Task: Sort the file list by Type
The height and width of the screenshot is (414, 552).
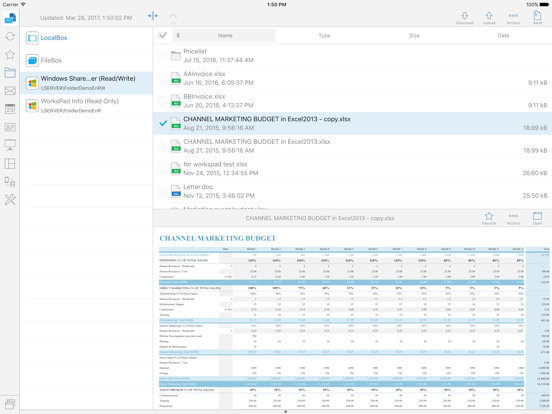Action: coord(324,36)
